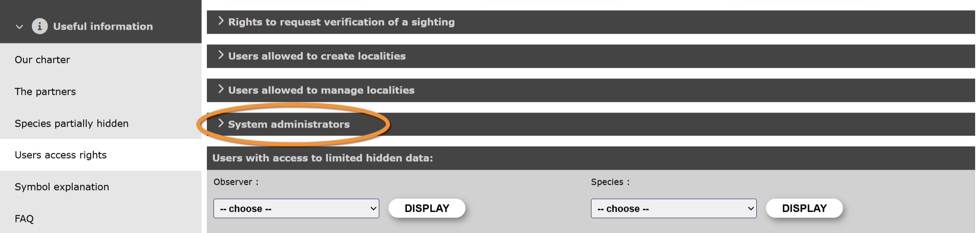Select Species partially hidden menu item
980x233 pixels.
coord(72,124)
